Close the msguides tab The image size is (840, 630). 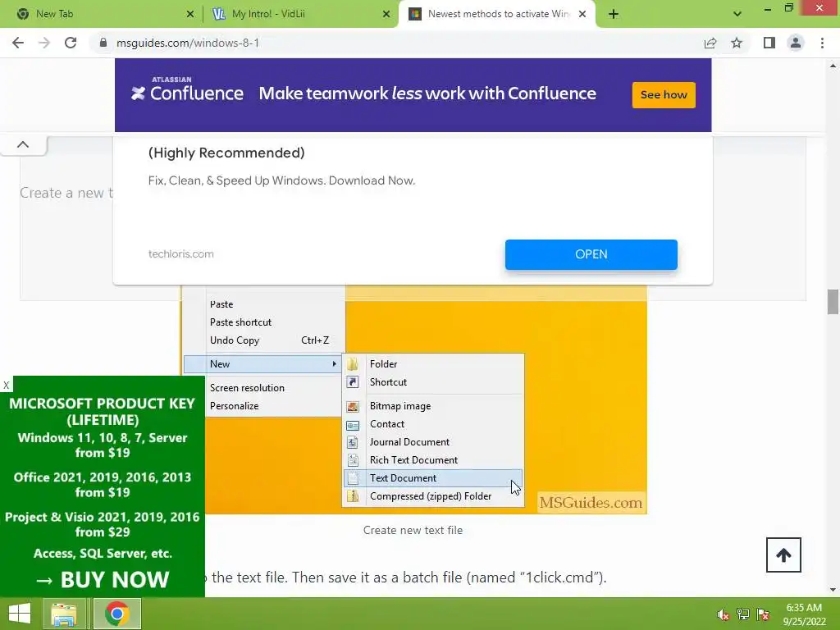(582, 14)
